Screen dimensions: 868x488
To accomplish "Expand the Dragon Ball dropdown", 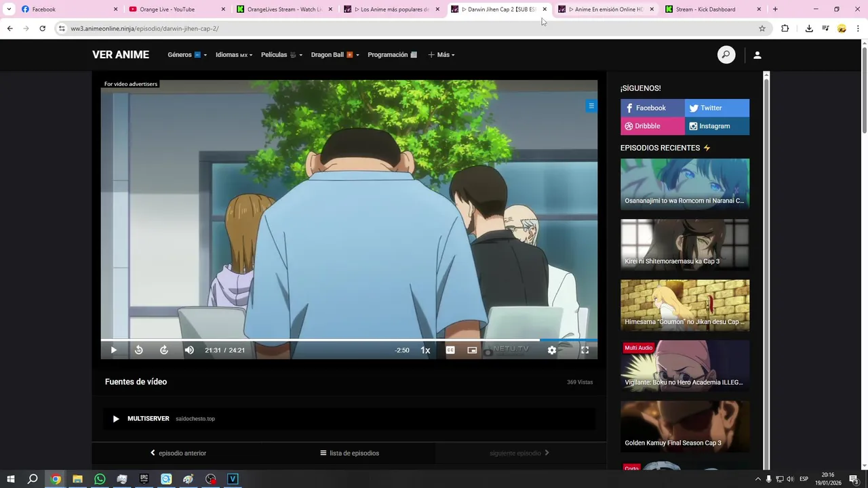I will [x=335, y=55].
